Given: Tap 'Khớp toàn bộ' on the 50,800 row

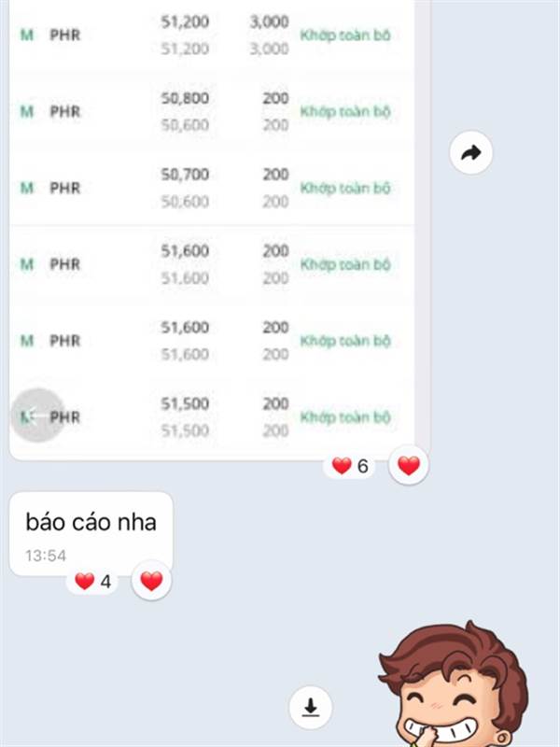Looking at the screenshot, I should point(345,111).
